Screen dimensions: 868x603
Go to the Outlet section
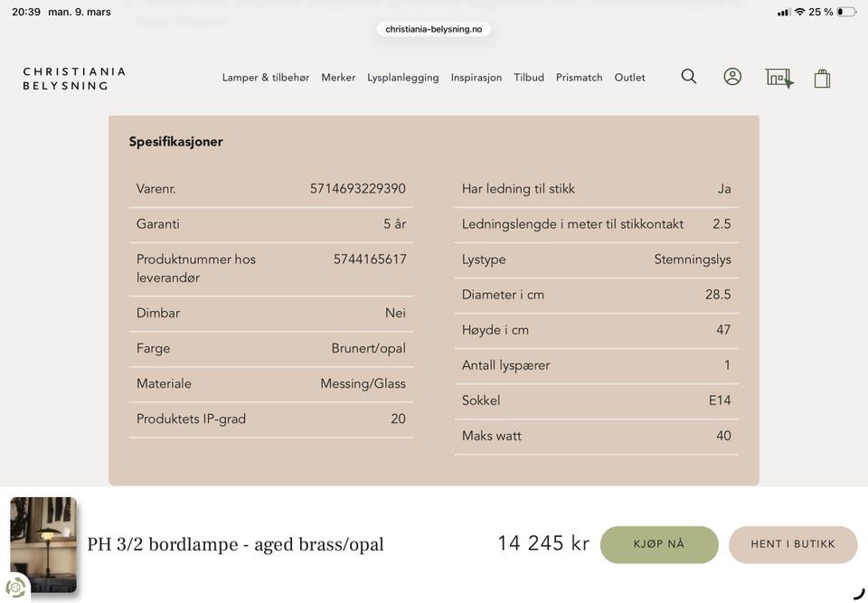629,78
